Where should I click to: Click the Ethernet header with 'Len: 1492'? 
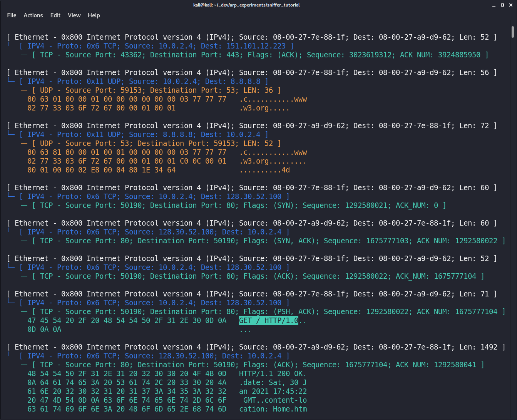pos(256,347)
